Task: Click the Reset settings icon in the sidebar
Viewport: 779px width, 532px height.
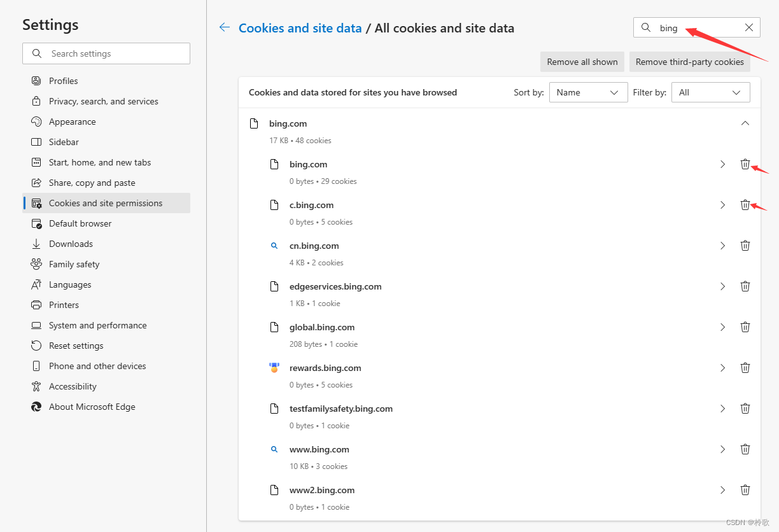Action: click(36, 346)
